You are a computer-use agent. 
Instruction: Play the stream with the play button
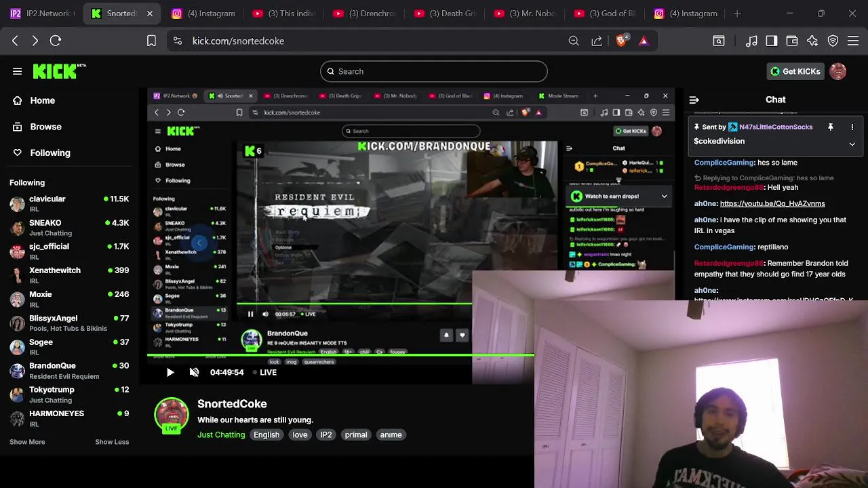coord(170,372)
